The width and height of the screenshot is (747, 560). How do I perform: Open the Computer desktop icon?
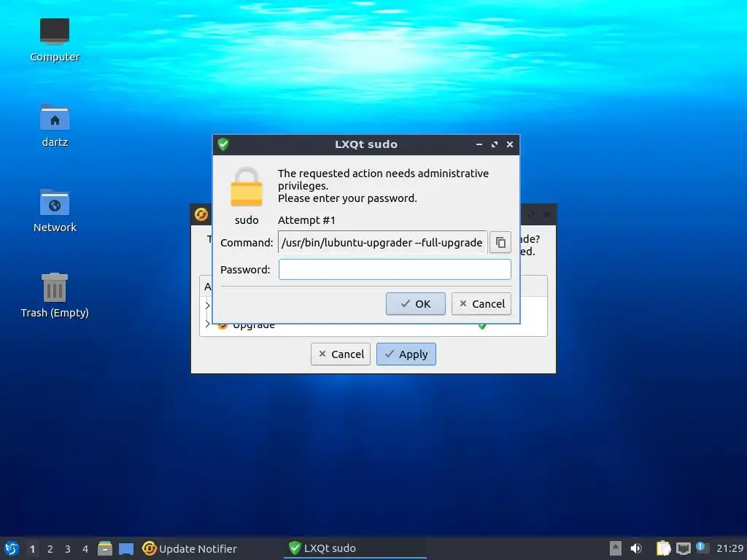(55, 40)
